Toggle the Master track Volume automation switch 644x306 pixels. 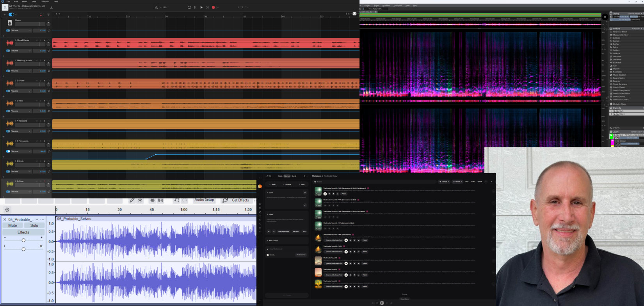[8, 30]
